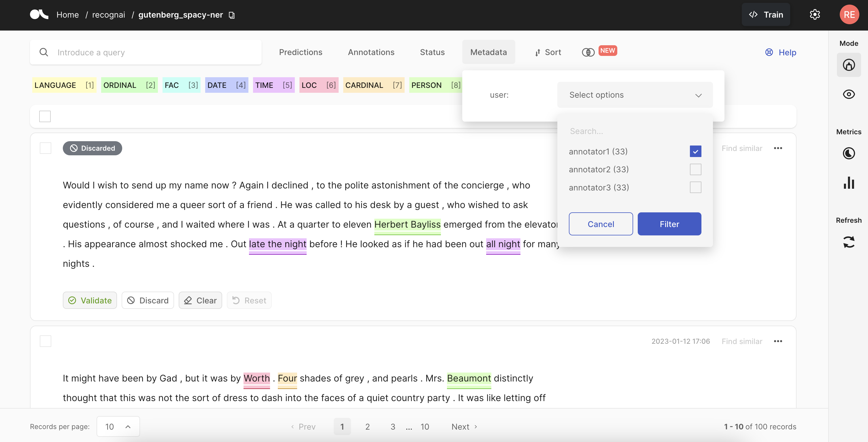
Task: Click the highlighted entity Herbert Bayliss
Action: 407,224
